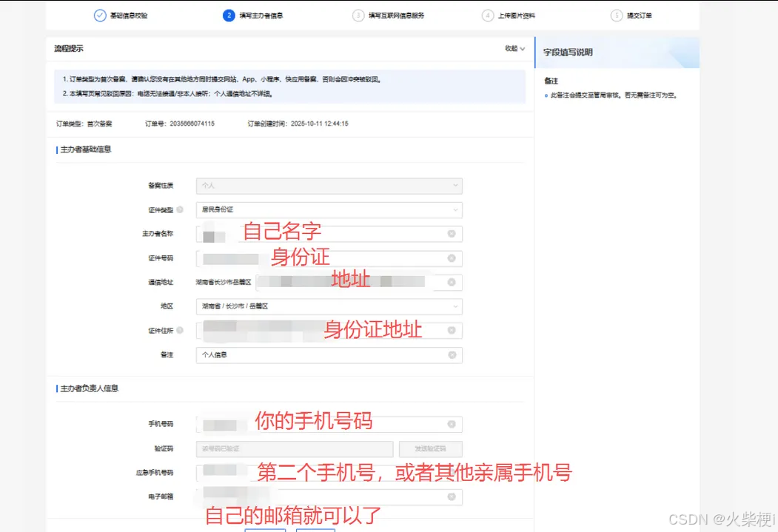Focus the 证件号码 input field
This screenshot has width=778, height=532.
click(329, 257)
